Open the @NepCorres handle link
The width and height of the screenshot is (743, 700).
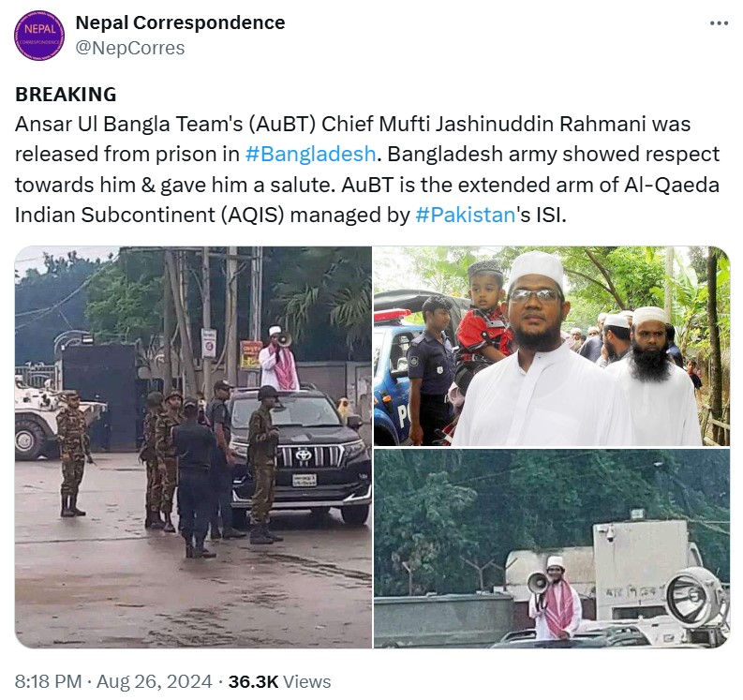tap(130, 48)
